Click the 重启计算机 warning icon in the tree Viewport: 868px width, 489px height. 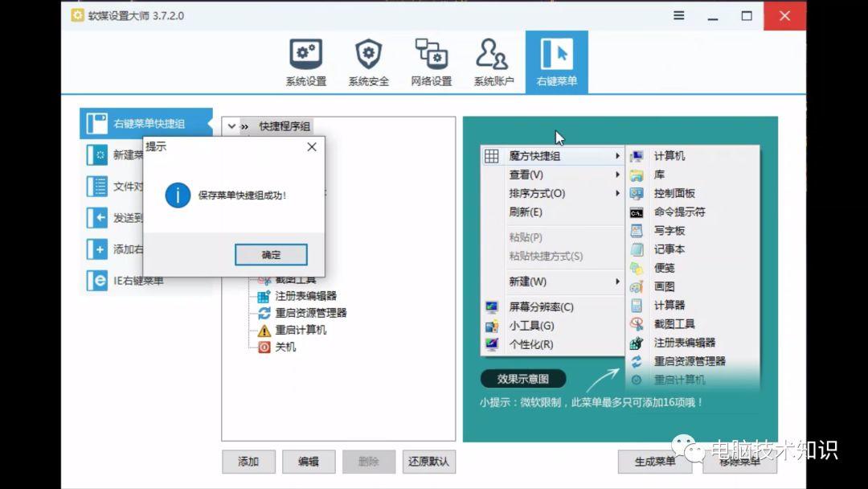(x=264, y=331)
